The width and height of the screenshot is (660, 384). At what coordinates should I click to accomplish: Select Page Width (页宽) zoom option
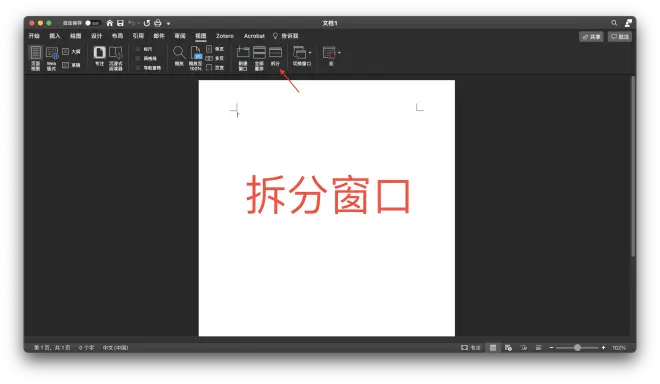tap(215, 68)
